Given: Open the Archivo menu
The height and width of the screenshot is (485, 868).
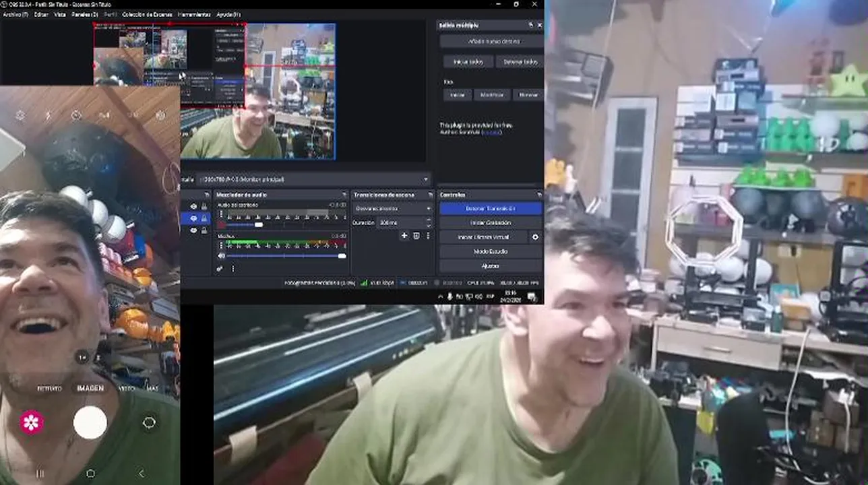Looking at the screenshot, I should 15,14.
